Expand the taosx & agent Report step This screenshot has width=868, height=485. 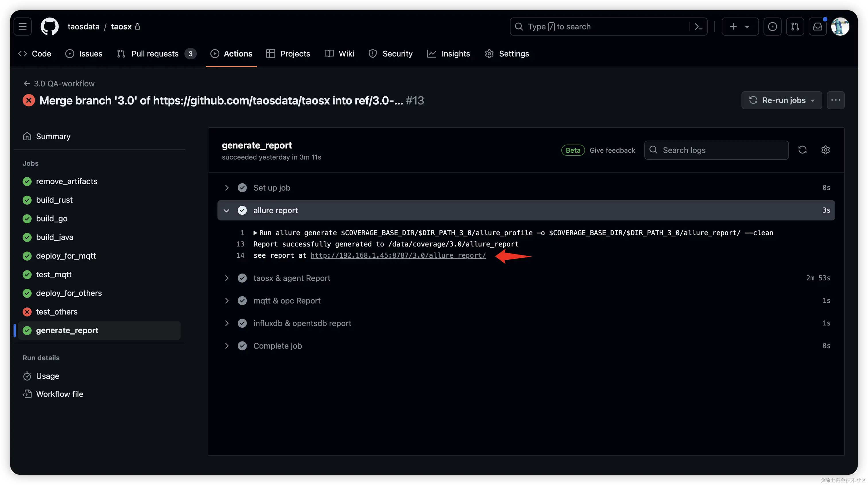tap(226, 278)
